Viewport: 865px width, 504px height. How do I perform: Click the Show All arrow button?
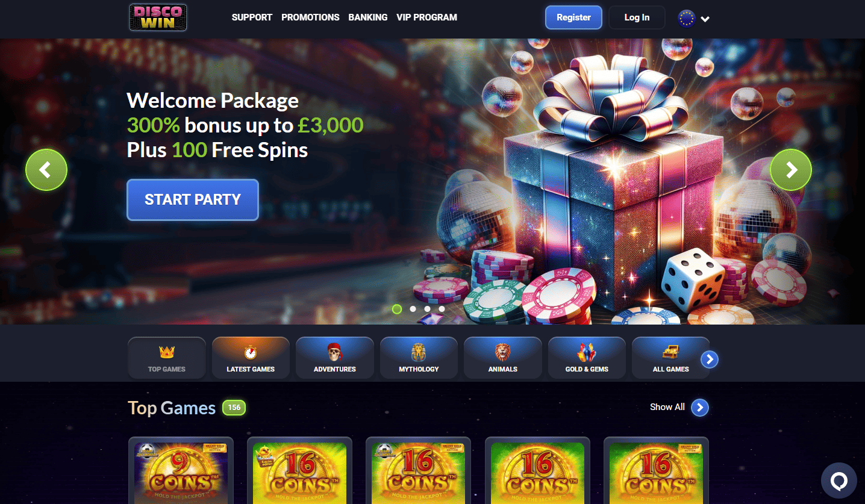[x=699, y=408]
